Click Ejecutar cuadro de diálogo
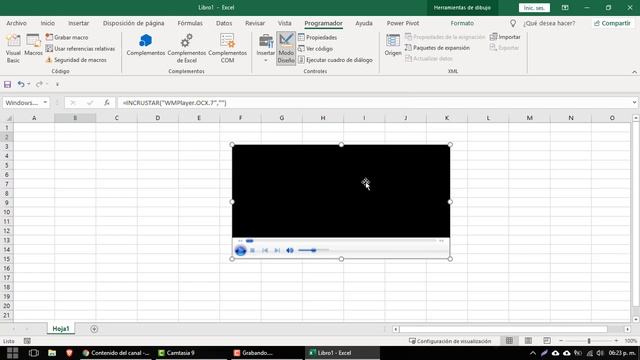 tap(335, 60)
